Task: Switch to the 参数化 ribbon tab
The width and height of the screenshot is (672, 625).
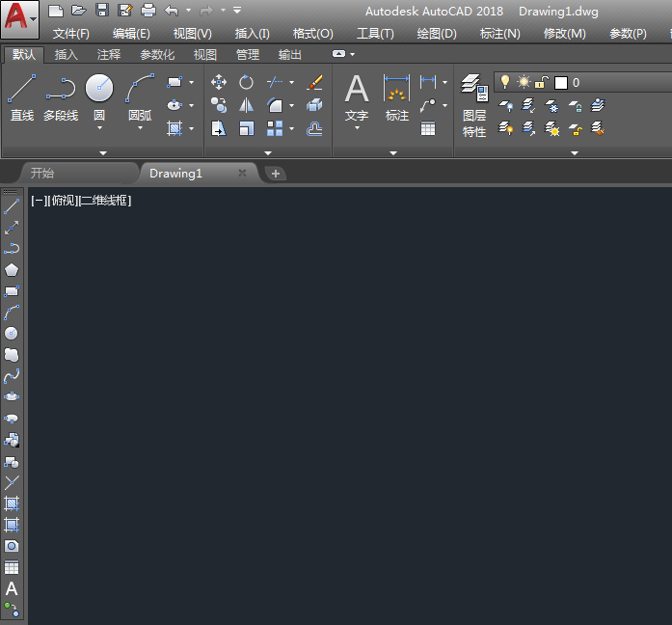Action: click(x=157, y=54)
